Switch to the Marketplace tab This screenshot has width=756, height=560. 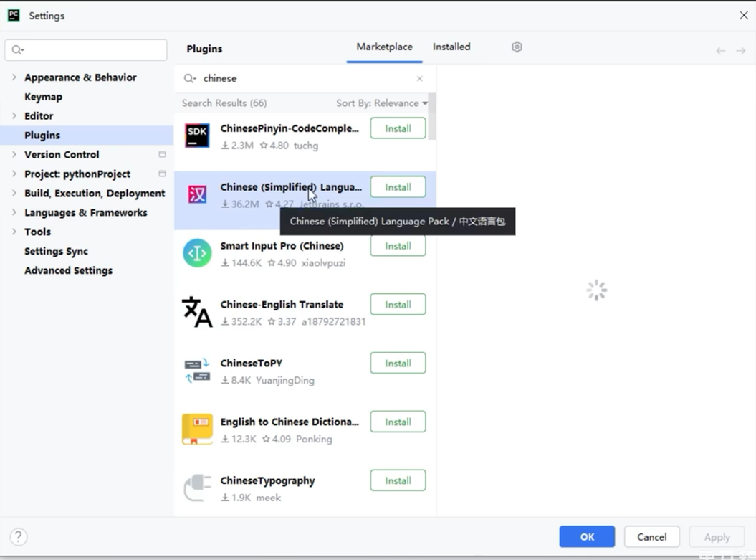(x=384, y=47)
